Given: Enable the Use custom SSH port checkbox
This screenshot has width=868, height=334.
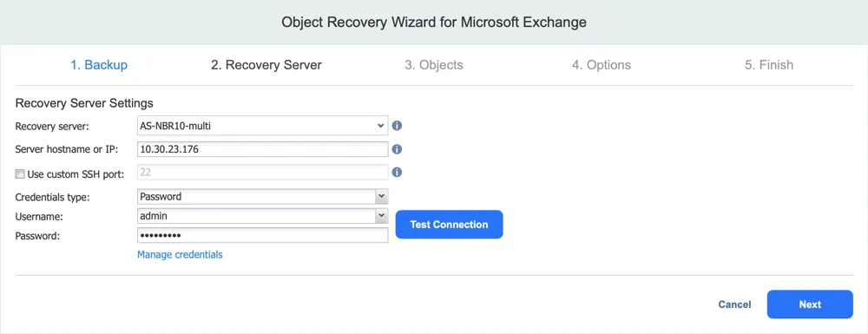Looking at the screenshot, I should (x=20, y=174).
